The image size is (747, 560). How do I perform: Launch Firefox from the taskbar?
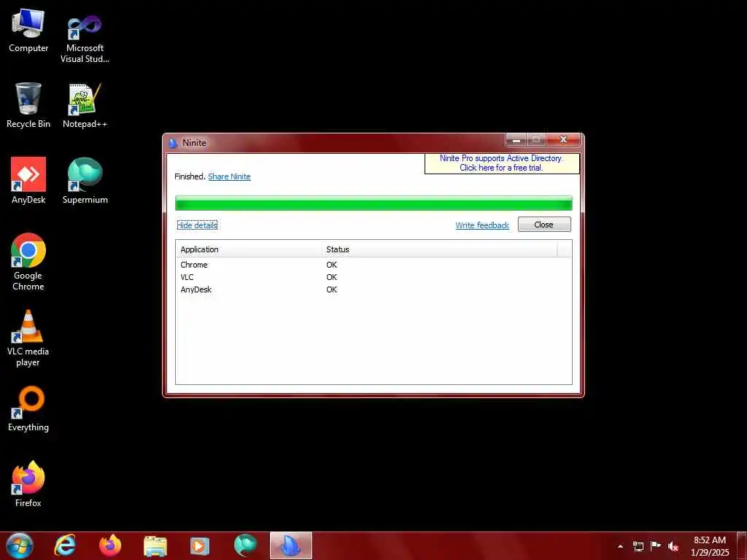coord(110,545)
